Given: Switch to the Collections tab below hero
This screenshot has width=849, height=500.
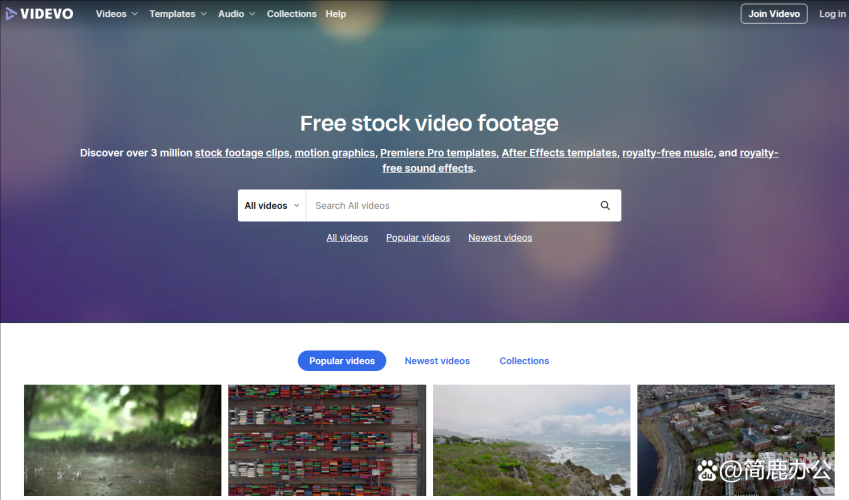Looking at the screenshot, I should (x=524, y=361).
